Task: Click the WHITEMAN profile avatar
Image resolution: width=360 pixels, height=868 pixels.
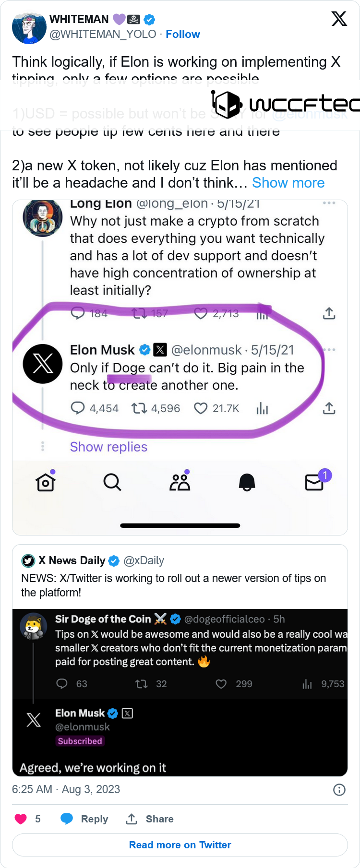Action: [29, 28]
